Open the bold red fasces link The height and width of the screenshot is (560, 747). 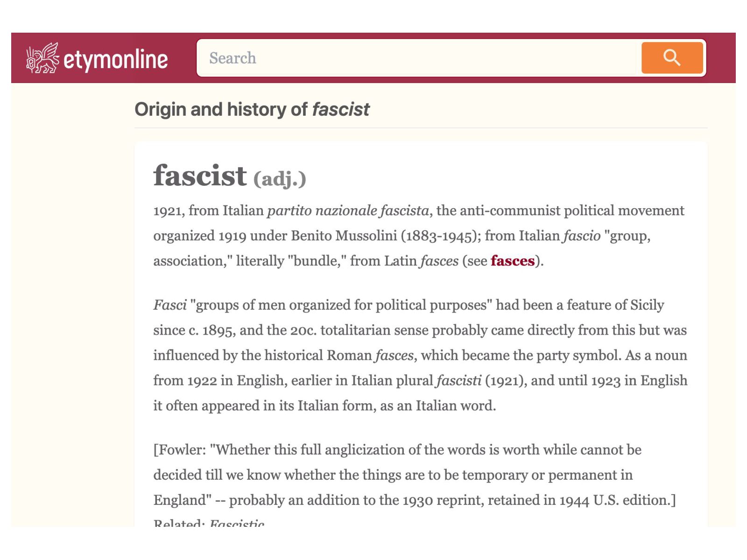click(x=512, y=261)
